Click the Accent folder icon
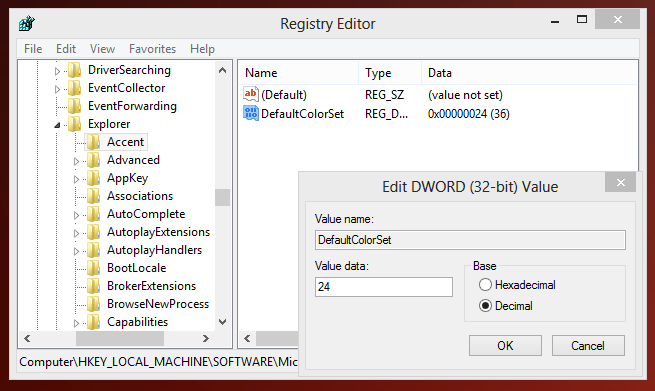655x391 pixels. [x=93, y=142]
